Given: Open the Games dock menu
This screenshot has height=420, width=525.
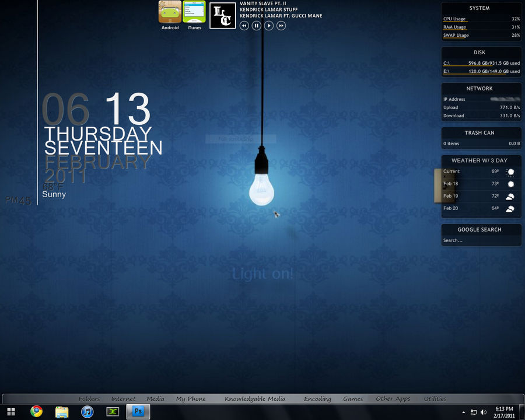Looking at the screenshot, I should tap(353, 398).
